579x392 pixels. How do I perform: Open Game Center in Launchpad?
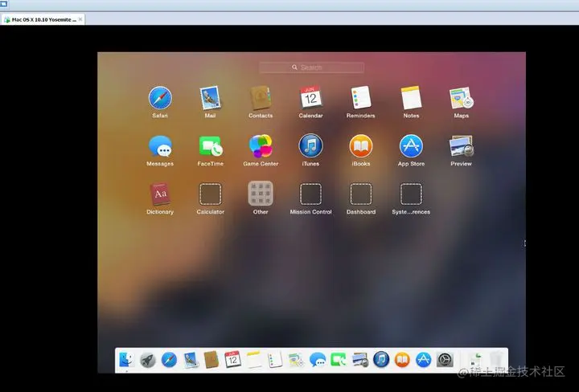click(261, 146)
